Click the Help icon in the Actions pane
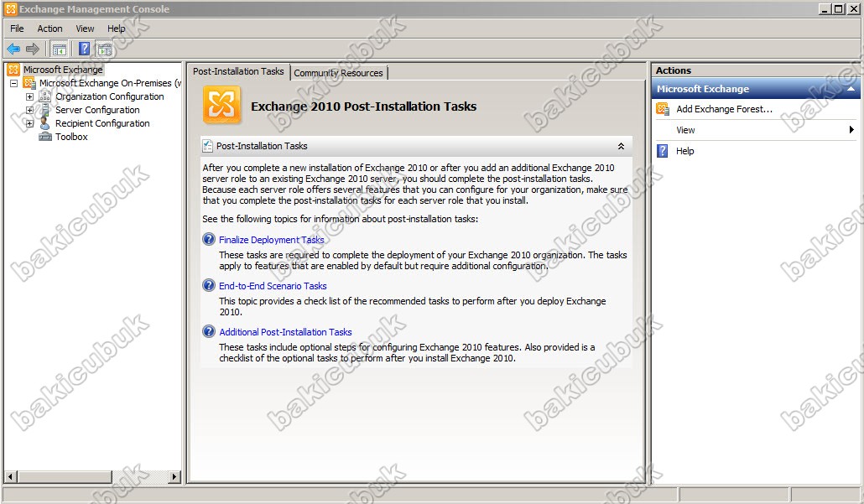This screenshot has height=504, width=864. pos(663,151)
